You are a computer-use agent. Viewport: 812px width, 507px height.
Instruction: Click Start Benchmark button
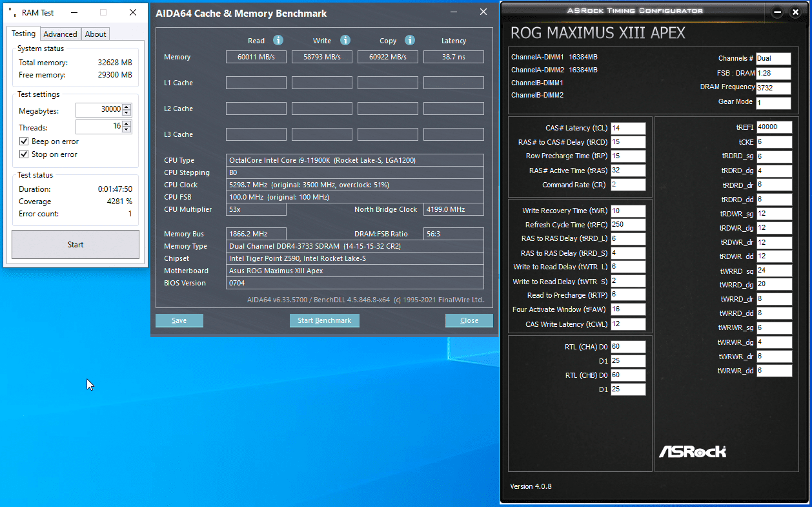tap(324, 320)
